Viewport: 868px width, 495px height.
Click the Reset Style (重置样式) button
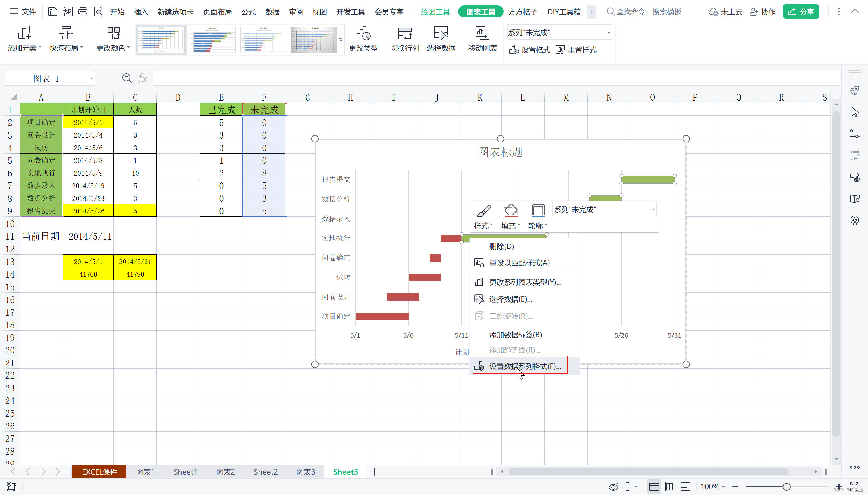point(576,50)
